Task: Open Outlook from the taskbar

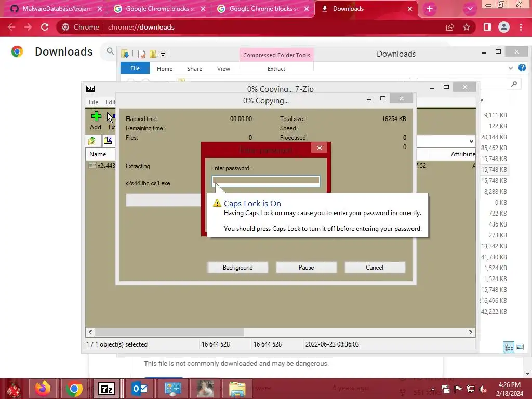Action: point(139,389)
